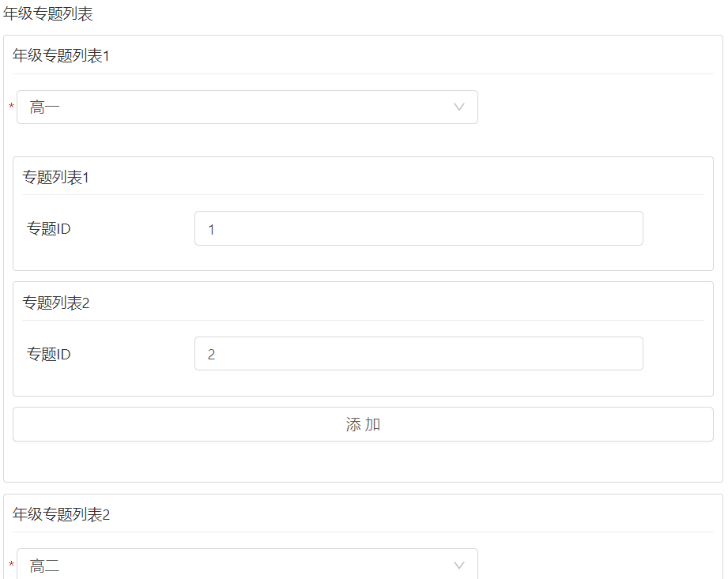
Task: Click the top 年级专题列表 page title
Action: pyautogui.click(x=48, y=13)
